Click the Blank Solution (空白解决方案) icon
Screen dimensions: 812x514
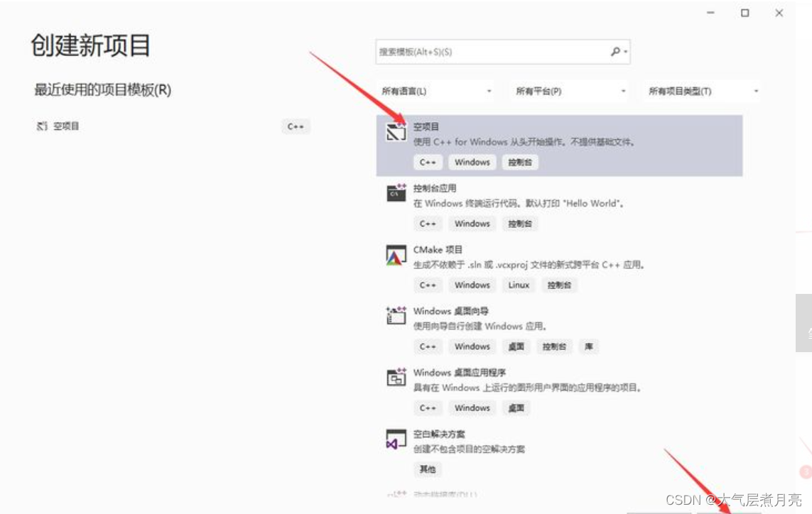tap(396, 439)
